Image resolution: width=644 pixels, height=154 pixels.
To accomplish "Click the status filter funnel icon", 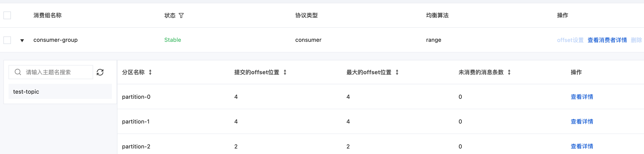I will point(181,16).
